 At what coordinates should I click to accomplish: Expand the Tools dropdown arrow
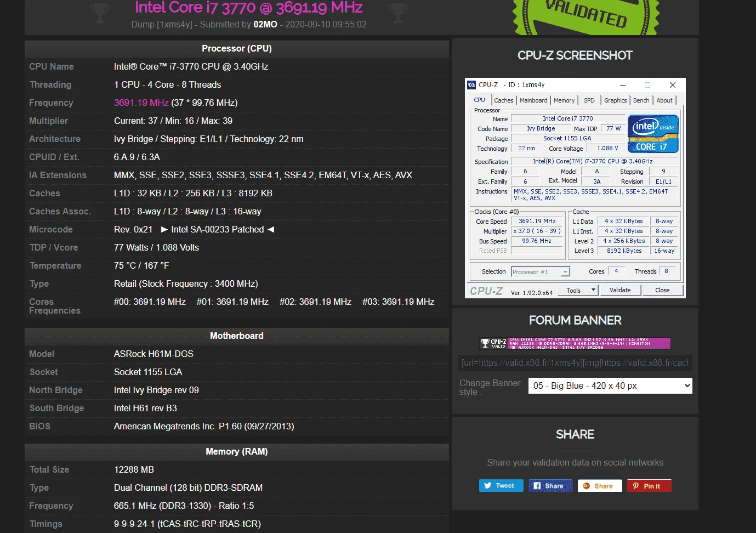pos(593,291)
